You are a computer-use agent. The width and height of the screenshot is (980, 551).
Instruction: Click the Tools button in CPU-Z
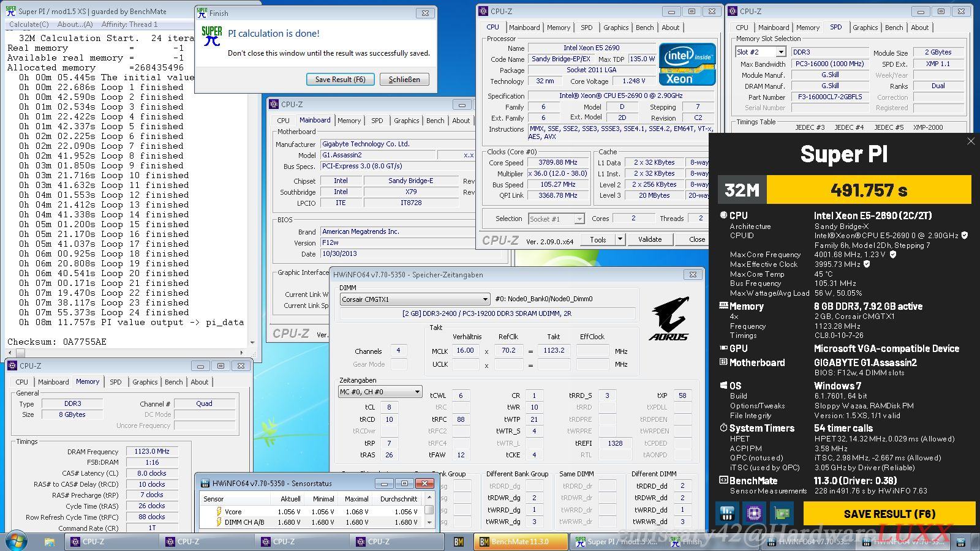coord(598,239)
